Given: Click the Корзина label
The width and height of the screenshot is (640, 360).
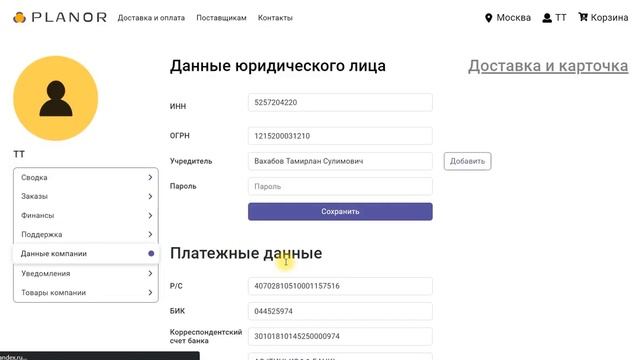Looking at the screenshot, I should (x=609, y=18).
